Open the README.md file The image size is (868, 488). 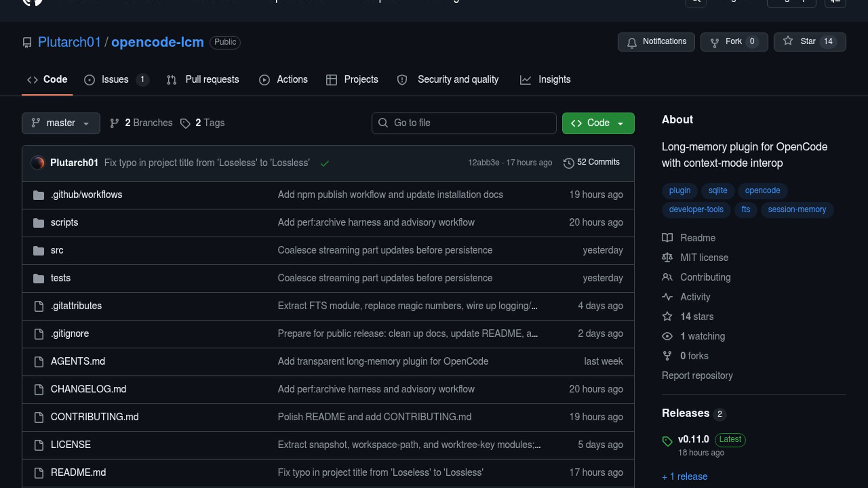(x=78, y=472)
